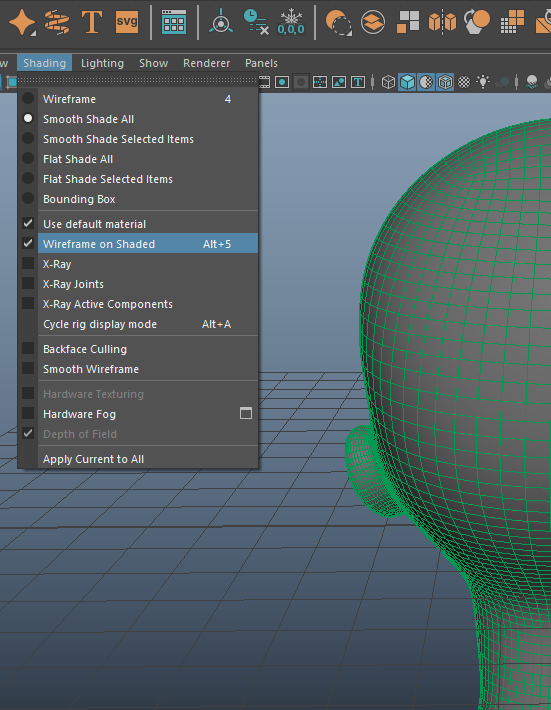
Task: Click the Delete History shelf icon
Action: [256, 22]
